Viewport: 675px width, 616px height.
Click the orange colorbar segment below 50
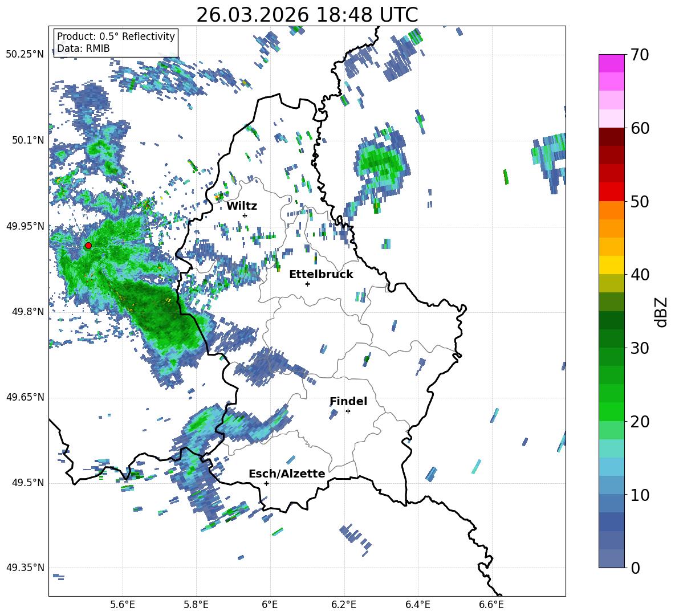pyautogui.click(x=611, y=210)
